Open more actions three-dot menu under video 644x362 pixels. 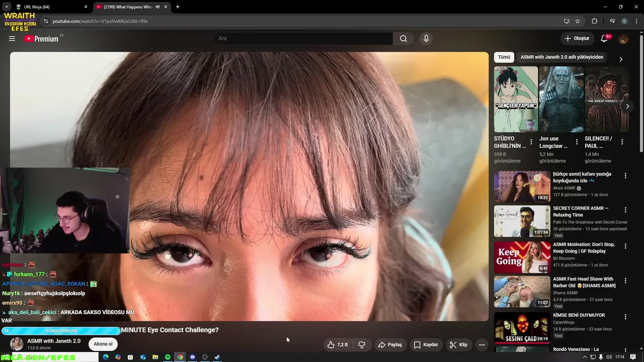(x=482, y=345)
